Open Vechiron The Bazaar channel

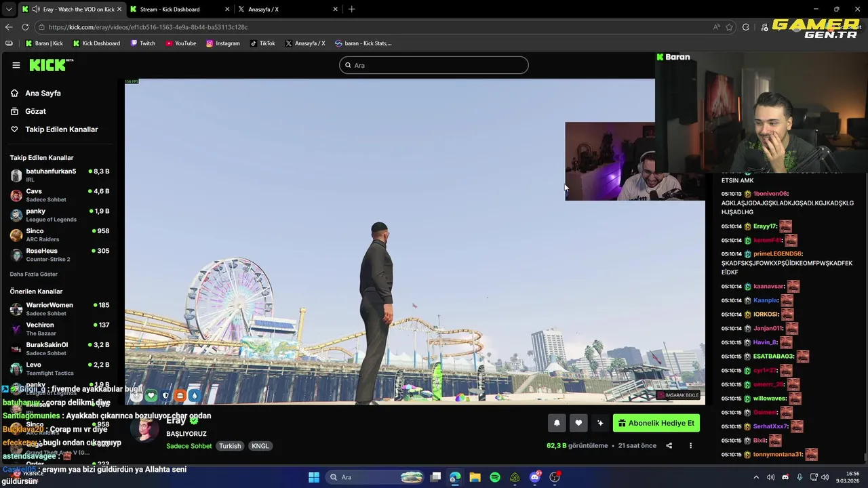pyautogui.click(x=60, y=329)
